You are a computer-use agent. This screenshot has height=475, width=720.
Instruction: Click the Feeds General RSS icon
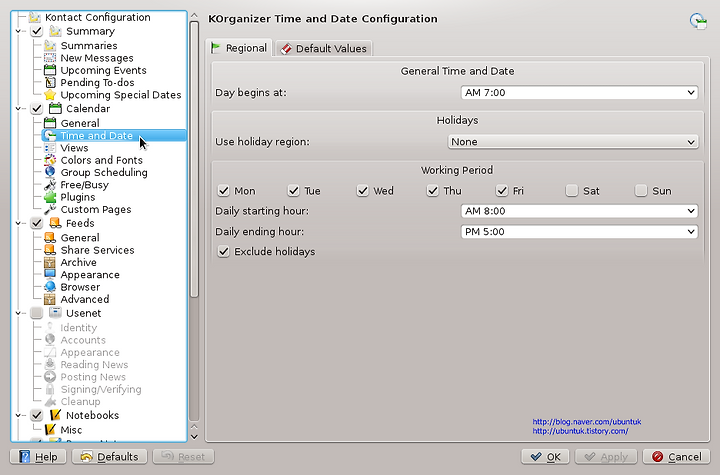click(x=50, y=238)
